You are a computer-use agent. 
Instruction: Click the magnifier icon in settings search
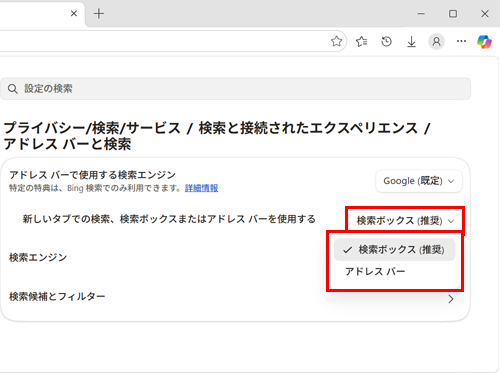tap(13, 89)
